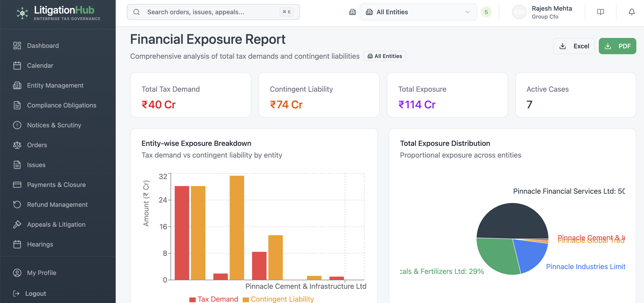Click the green entity count badge 5
The width and height of the screenshot is (644, 303).
coord(486,12)
